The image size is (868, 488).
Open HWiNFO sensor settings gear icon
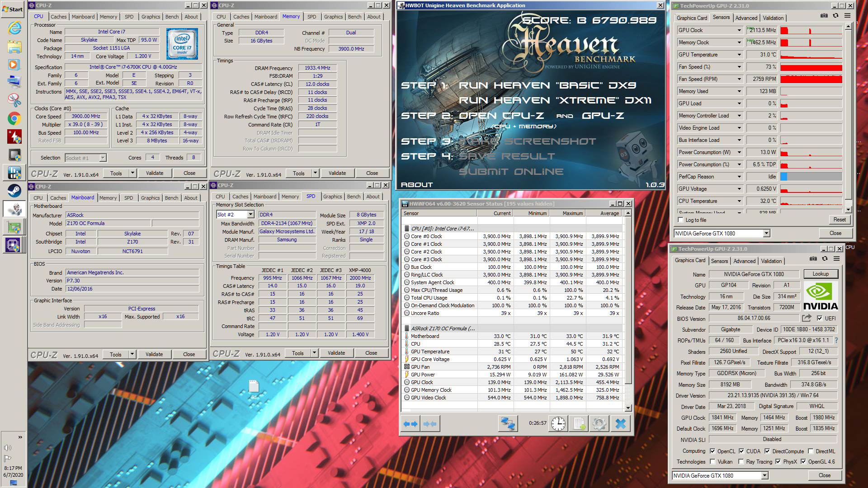click(x=599, y=424)
